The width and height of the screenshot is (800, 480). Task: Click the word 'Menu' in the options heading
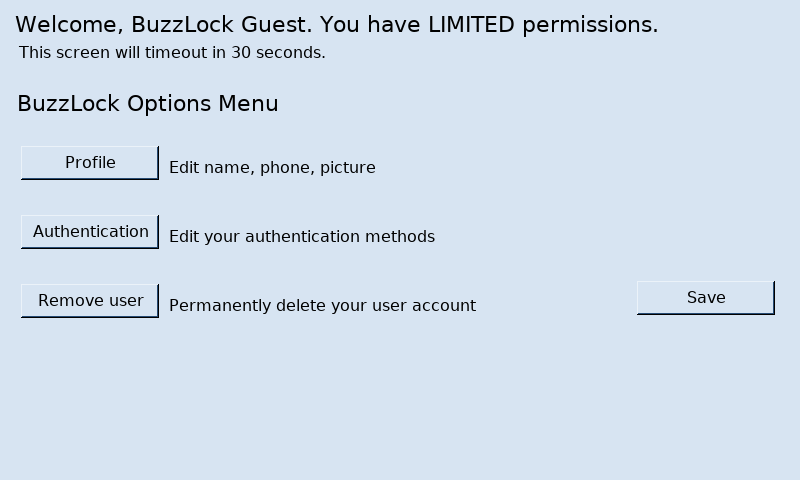(x=248, y=104)
